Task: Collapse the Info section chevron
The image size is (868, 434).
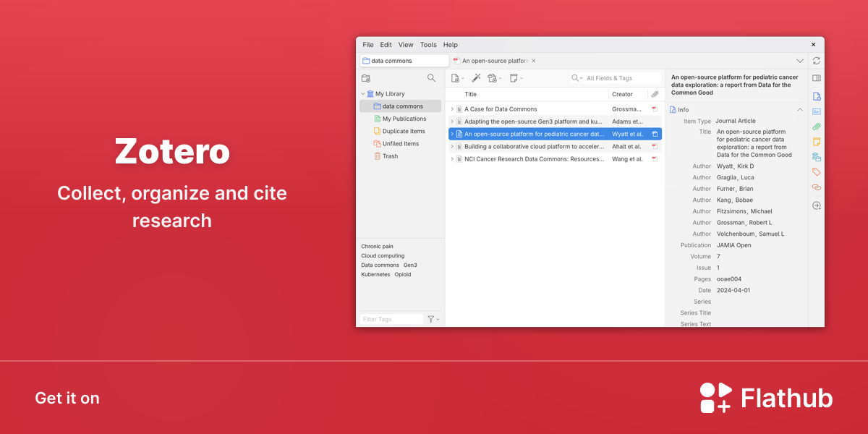Action: pyautogui.click(x=800, y=110)
